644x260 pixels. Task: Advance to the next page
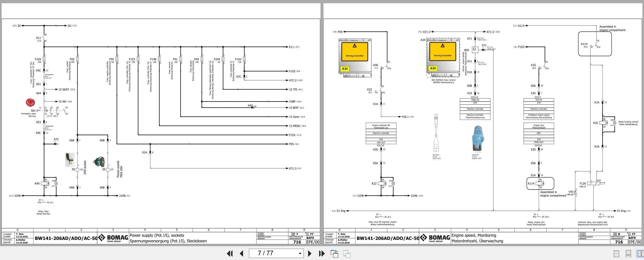coord(310,253)
